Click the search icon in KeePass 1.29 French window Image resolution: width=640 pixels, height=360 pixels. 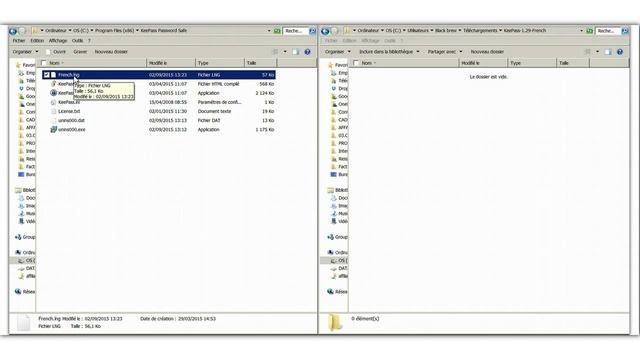[625, 31]
